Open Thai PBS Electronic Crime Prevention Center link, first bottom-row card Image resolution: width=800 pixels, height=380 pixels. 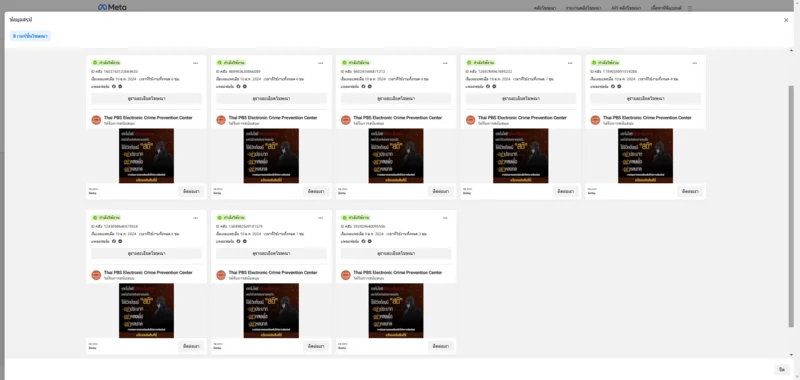(148, 273)
